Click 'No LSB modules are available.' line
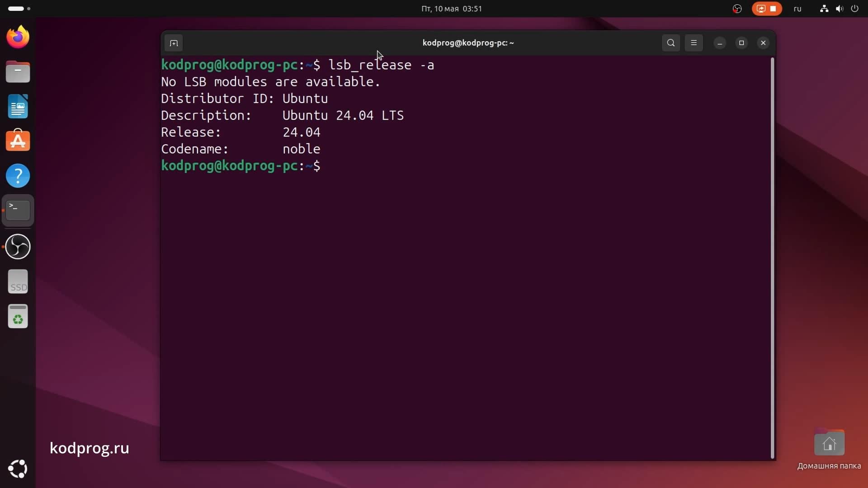The height and width of the screenshot is (488, 868). [271, 82]
